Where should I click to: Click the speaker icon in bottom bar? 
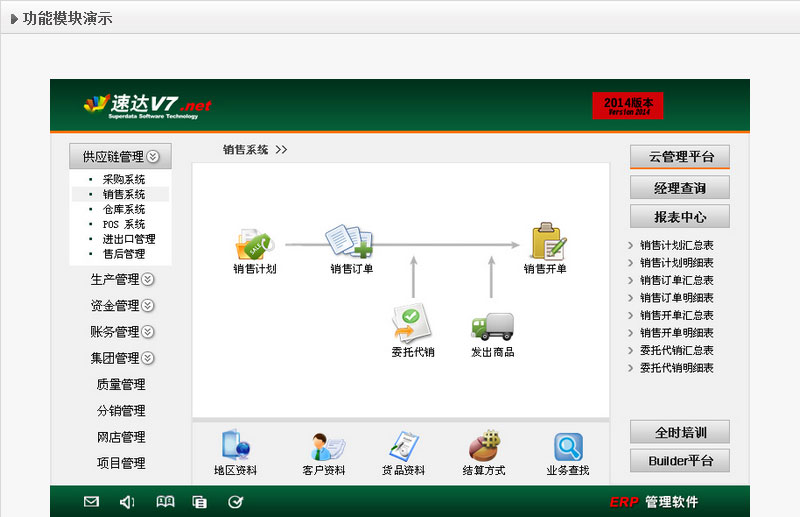127,502
